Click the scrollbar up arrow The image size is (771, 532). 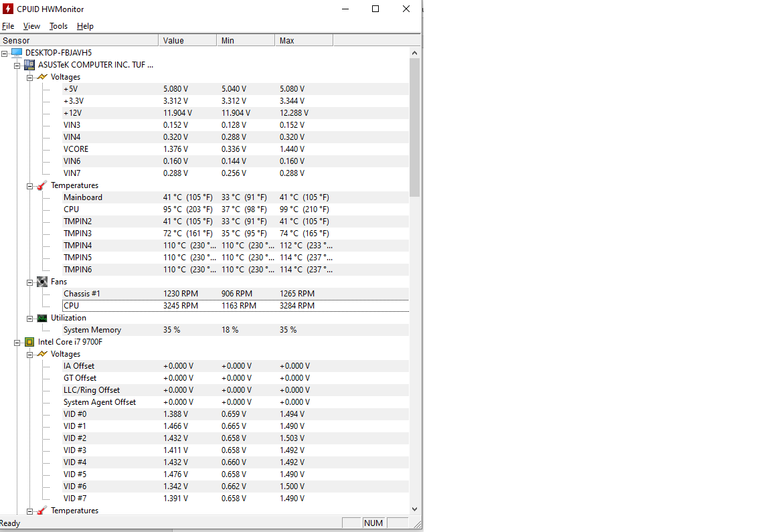414,53
